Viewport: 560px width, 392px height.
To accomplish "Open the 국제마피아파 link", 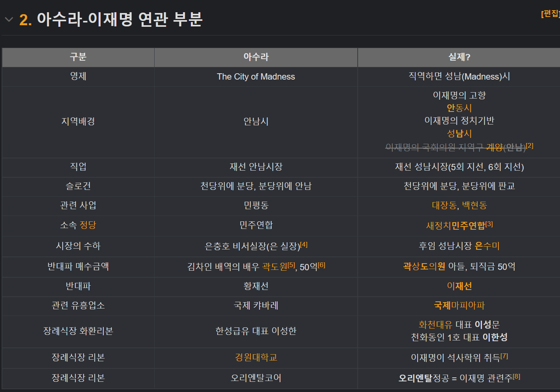I will pos(459,306).
